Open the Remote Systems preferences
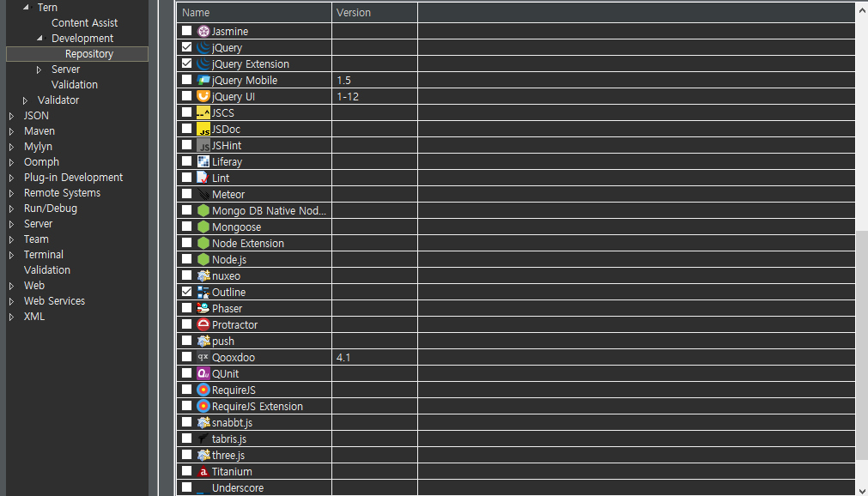The width and height of the screenshot is (868, 496). coord(62,192)
